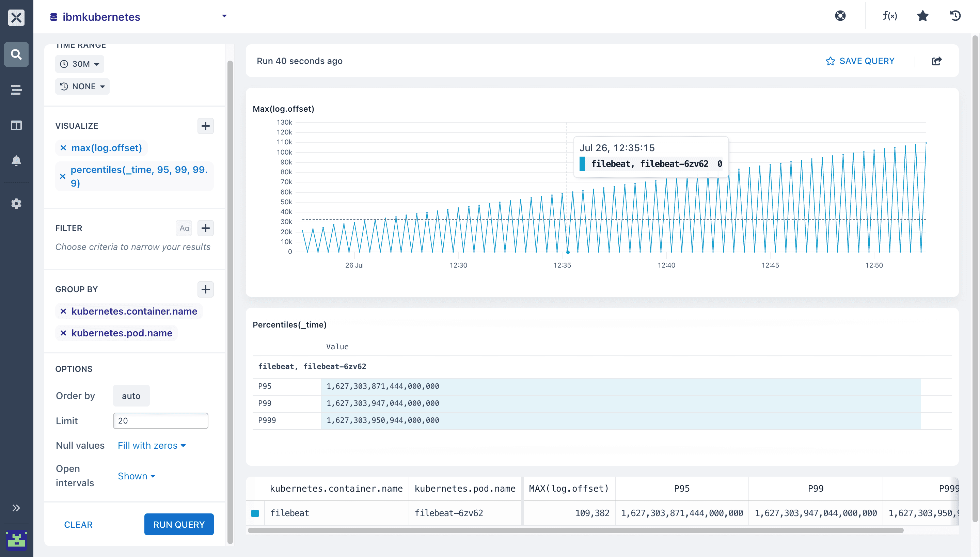
Task: Click the P999 percentile row
Action: (602, 420)
